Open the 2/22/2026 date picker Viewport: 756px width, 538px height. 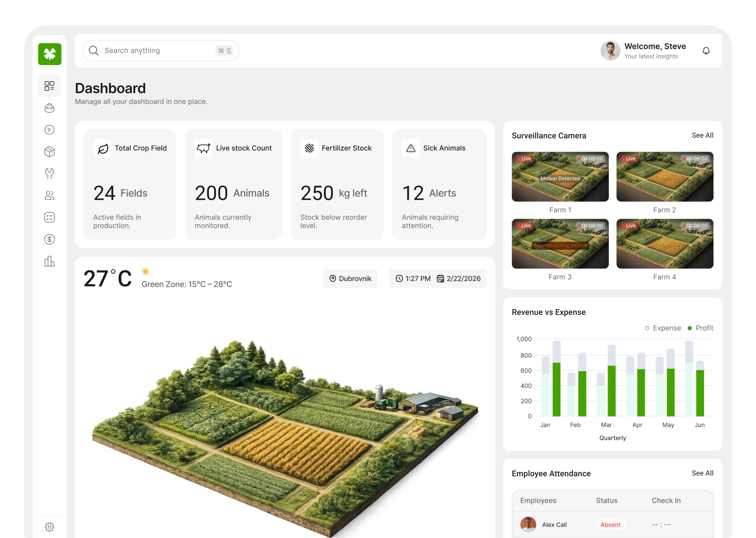coord(459,279)
